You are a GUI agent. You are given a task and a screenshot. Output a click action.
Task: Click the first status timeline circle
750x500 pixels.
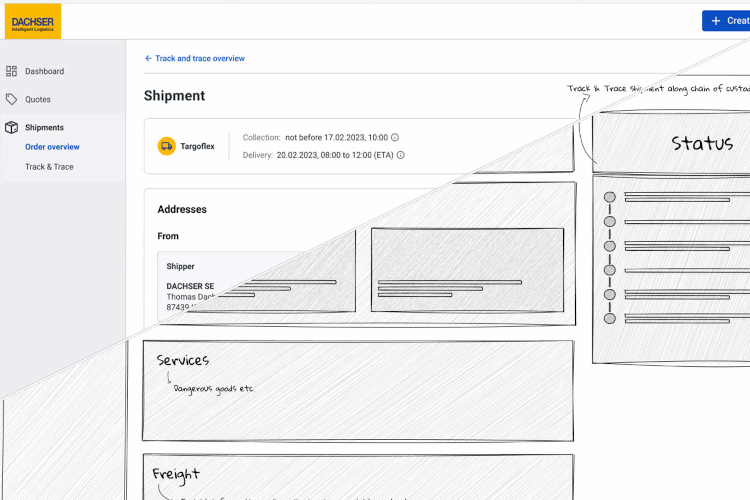pos(607,197)
